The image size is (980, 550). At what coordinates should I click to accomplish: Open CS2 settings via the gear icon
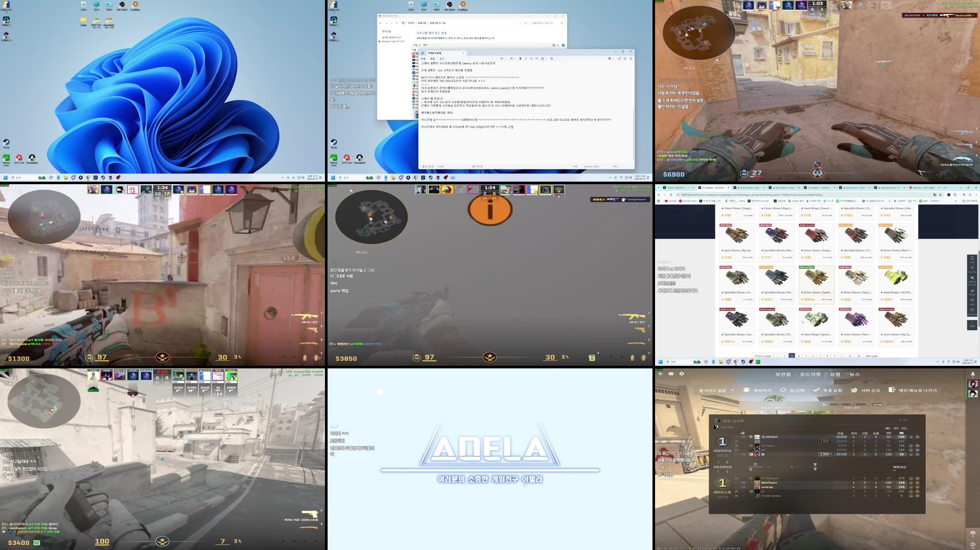(682, 373)
